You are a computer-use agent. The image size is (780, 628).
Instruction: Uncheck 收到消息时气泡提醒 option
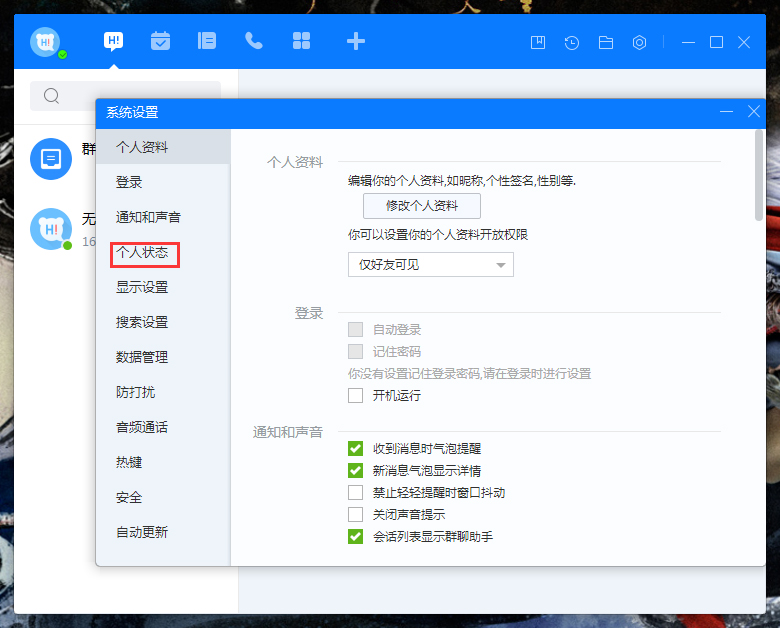[x=355, y=449]
